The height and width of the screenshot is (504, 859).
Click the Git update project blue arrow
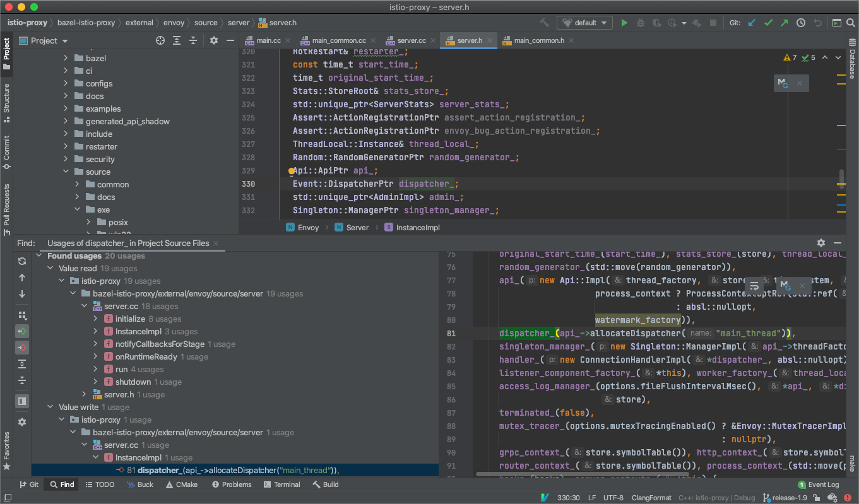pyautogui.click(x=751, y=23)
